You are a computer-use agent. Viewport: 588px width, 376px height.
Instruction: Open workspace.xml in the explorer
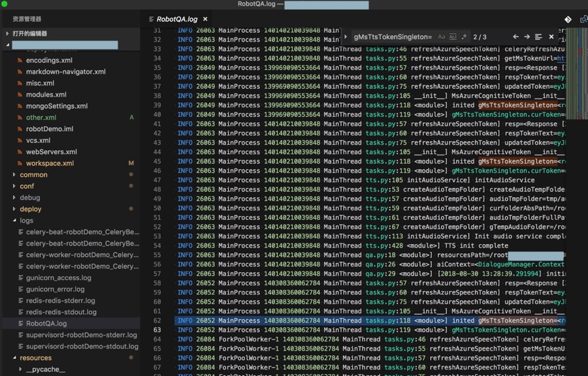[x=50, y=163]
